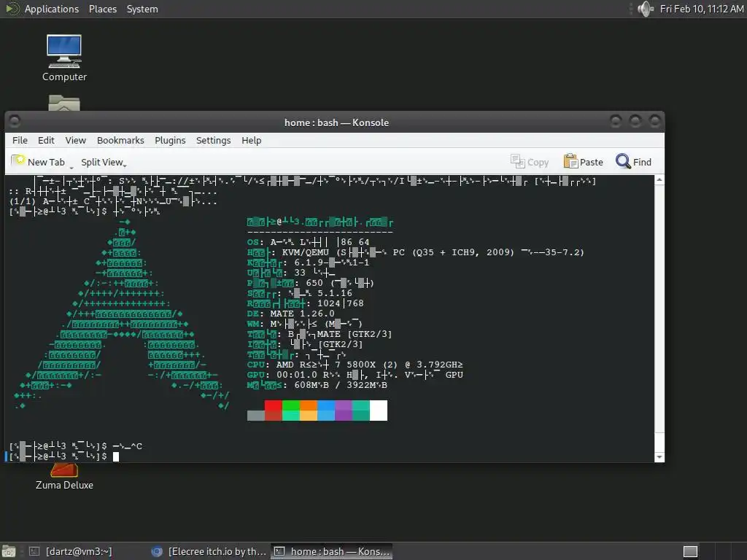Open the System menu in top panel

tap(142, 9)
